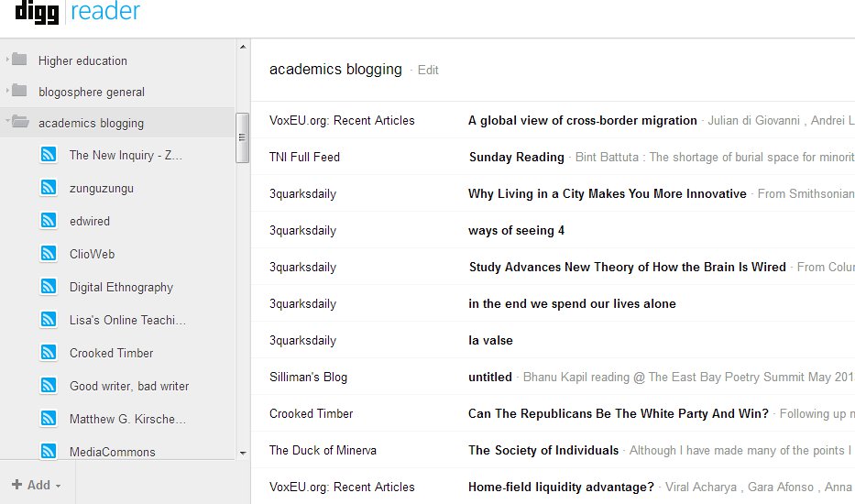
Task: Click RSS icon beside Crooked Timber feed
Action: pos(49,353)
